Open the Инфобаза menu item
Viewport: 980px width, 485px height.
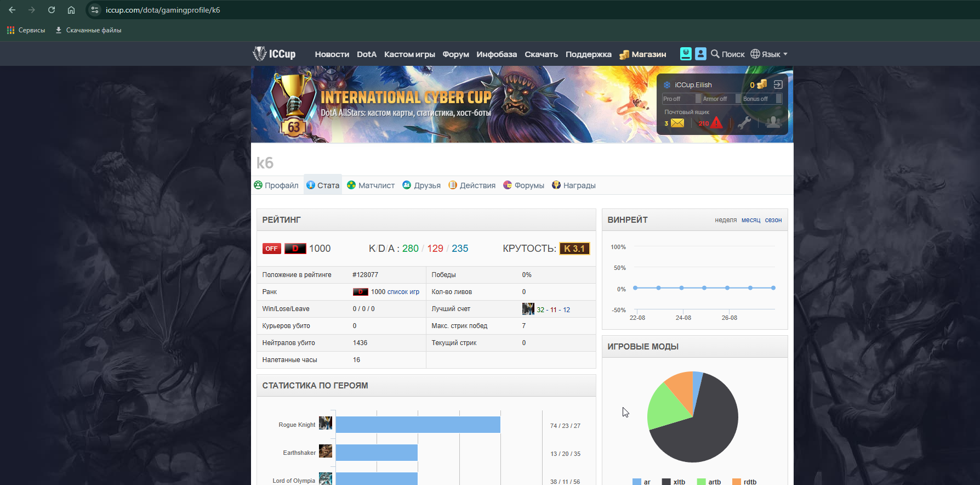497,54
